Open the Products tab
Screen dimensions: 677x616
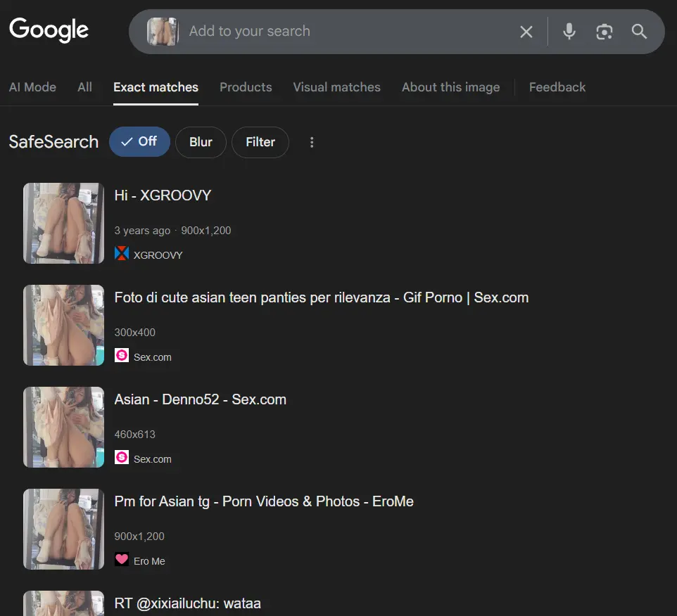click(246, 87)
